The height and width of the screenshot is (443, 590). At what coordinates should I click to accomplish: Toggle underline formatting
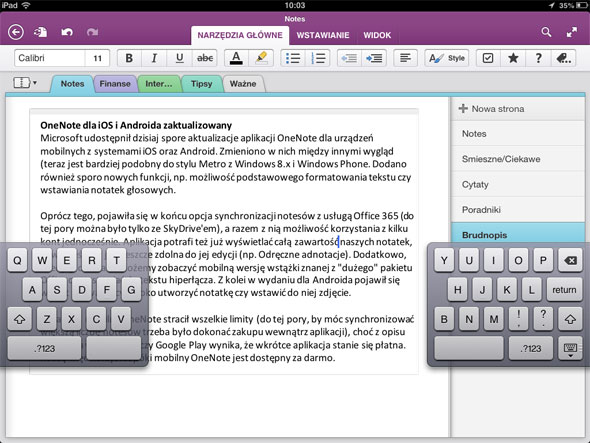(x=179, y=58)
